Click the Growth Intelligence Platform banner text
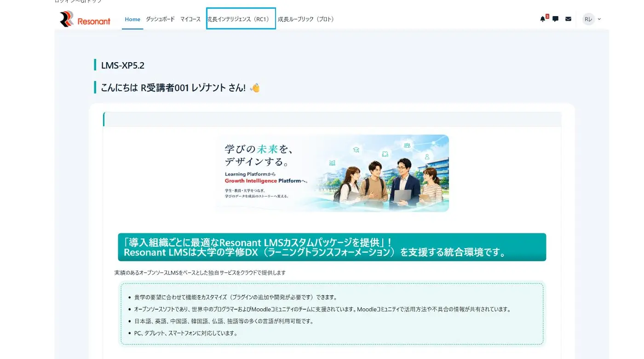This screenshot has height=359, width=644. coord(267,181)
